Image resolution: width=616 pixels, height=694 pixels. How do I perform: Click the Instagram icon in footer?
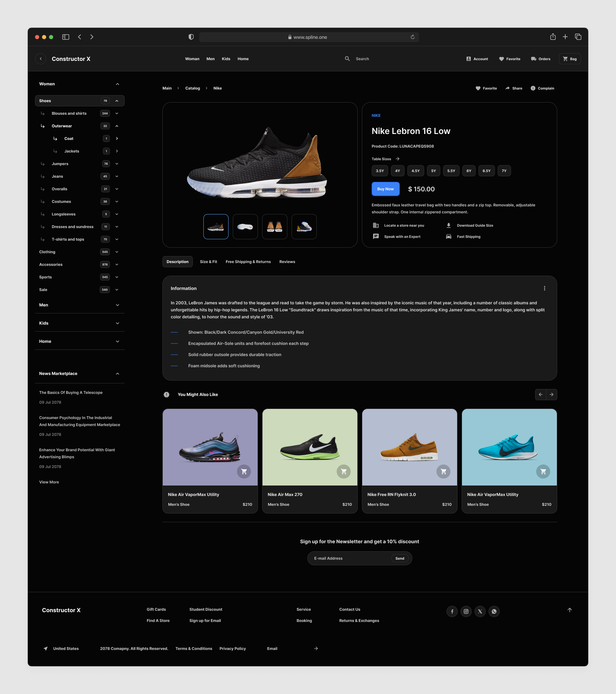[466, 611]
